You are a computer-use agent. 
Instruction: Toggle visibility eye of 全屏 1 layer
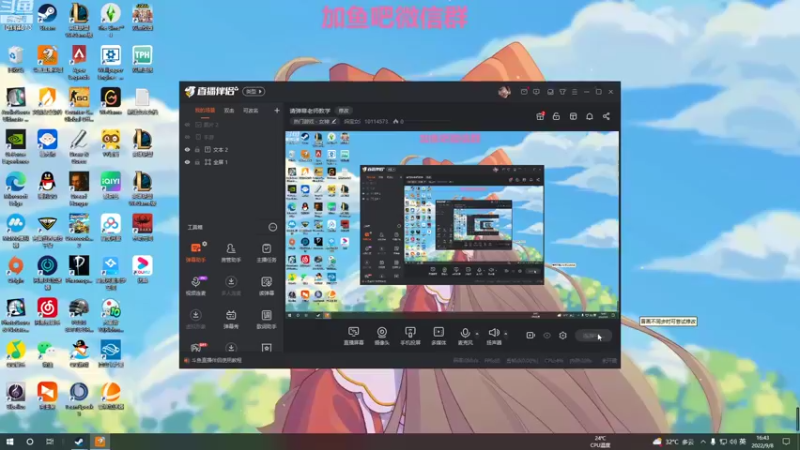coord(187,162)
